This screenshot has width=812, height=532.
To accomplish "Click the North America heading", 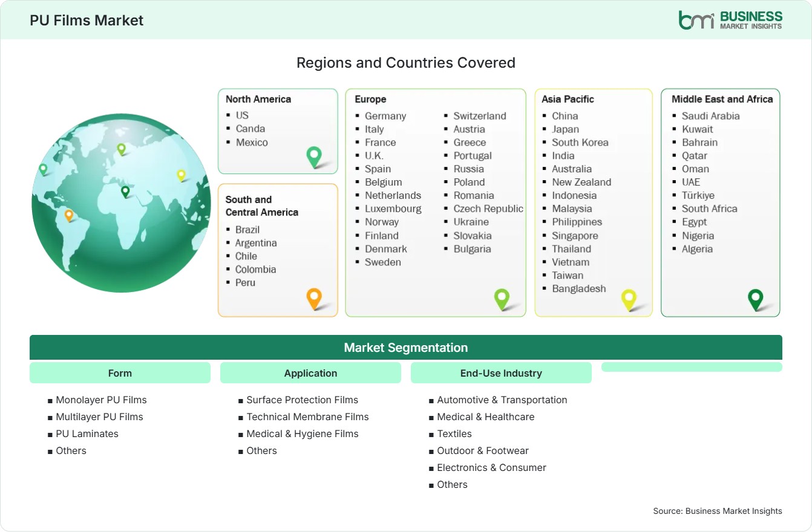I will pyautogui.click(x=258, y=99).
